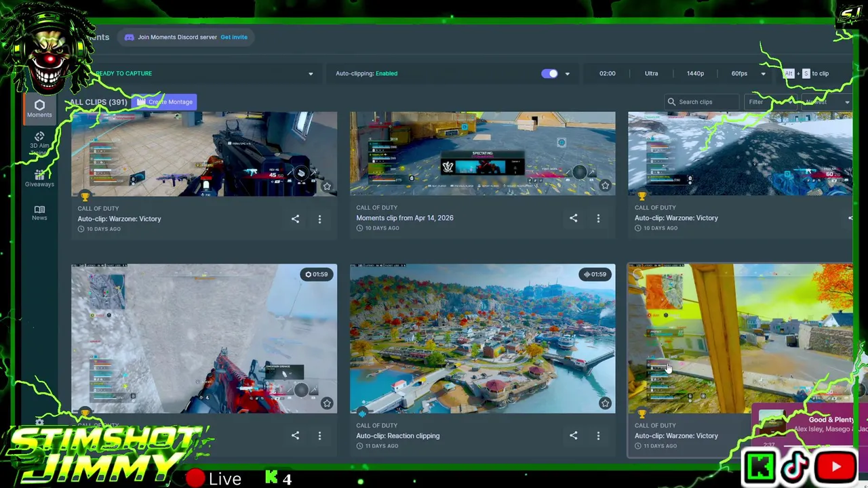The height and width of the screenshot is (488, 868).
Task: Share the Moments clip from Apr 14, 2026
Action: click(574, 218)
